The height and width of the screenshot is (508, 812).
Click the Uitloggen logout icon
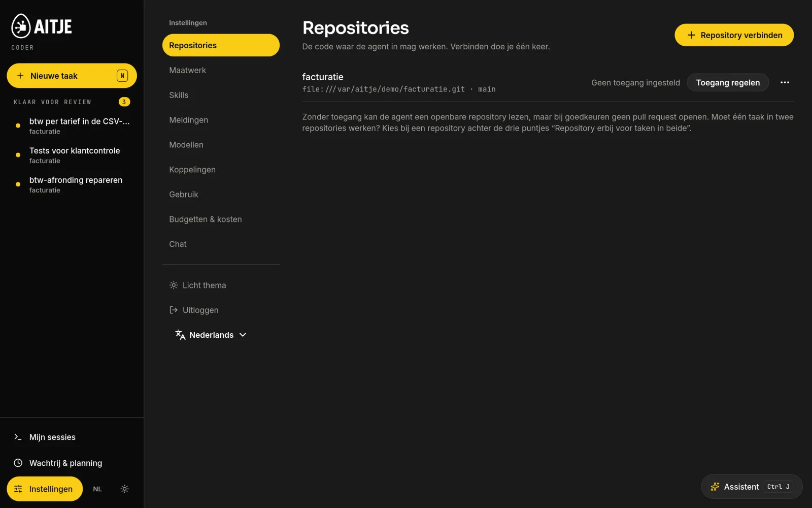point(174,310)
